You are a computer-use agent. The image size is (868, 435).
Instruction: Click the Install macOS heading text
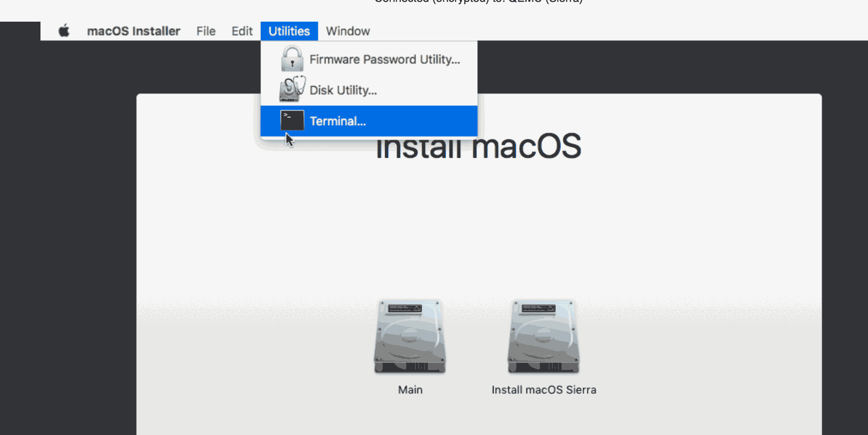point(478,147)
